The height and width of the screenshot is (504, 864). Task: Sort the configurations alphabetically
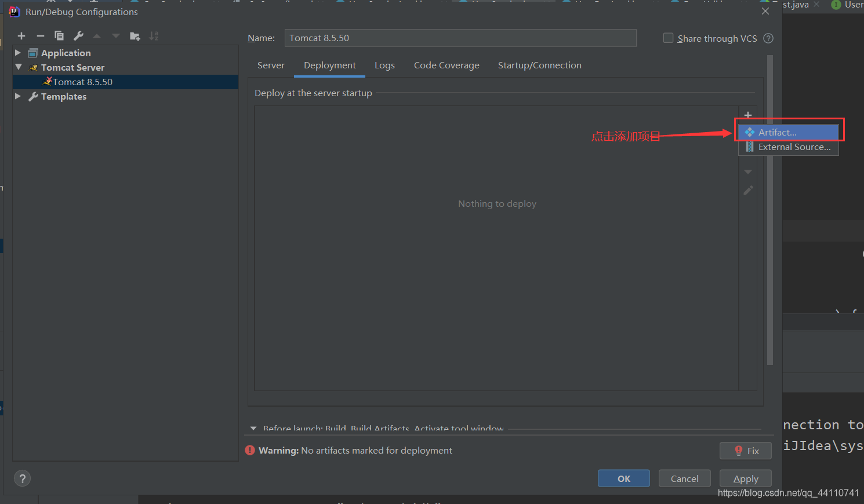(x=154, y=36)
